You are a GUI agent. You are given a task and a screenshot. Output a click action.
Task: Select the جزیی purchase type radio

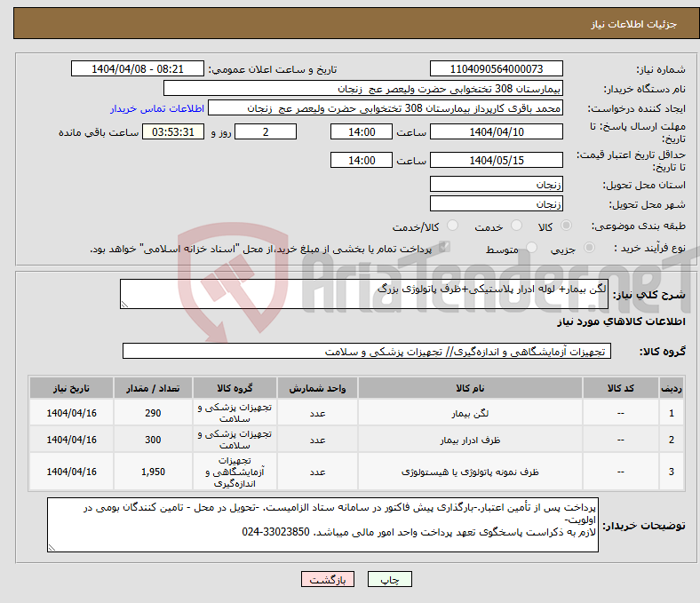click(x=589, y=247)
